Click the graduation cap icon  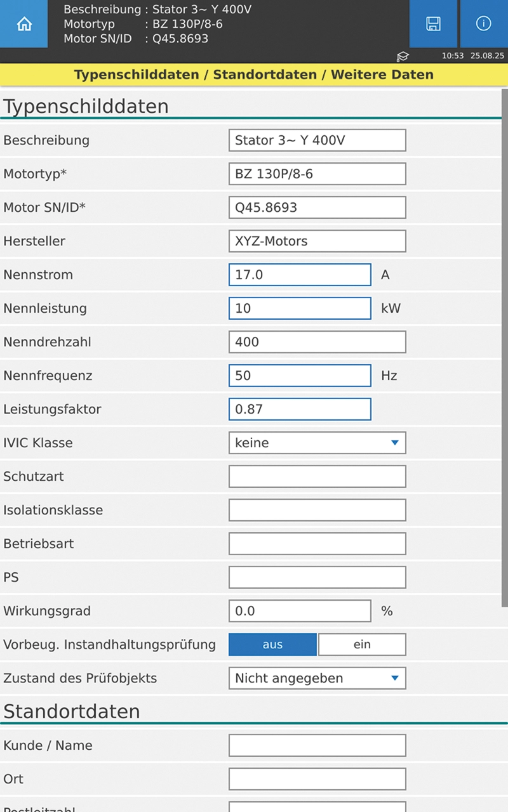pyautogui.click(x=403, y=56)
